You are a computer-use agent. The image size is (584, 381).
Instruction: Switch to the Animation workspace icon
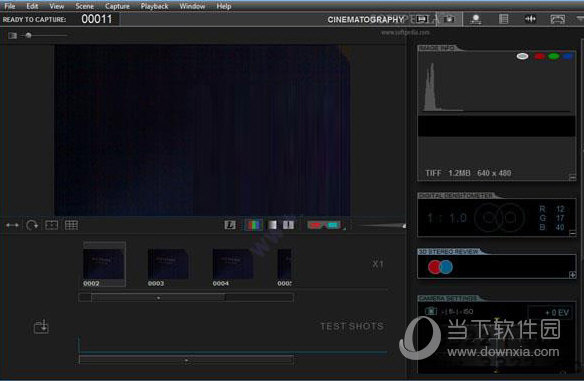(422, 19)
